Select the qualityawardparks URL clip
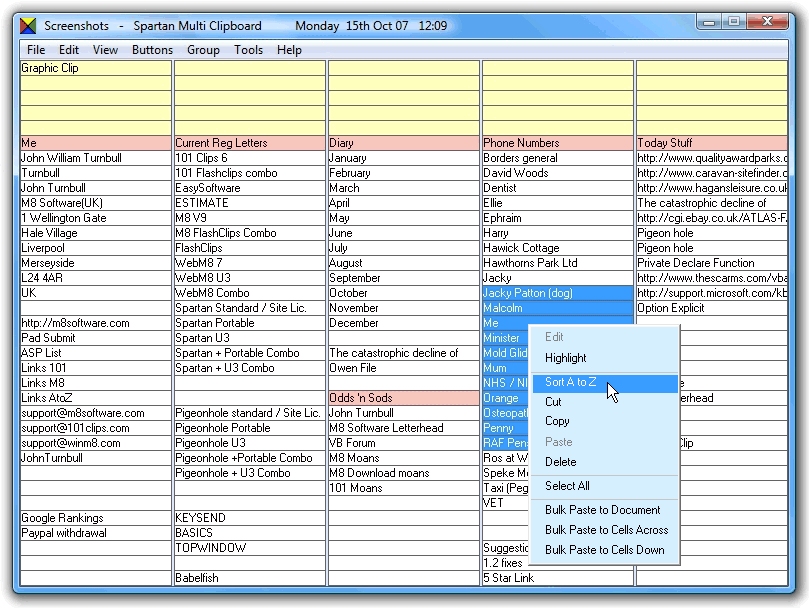809x608 pixels. (711, 158)
